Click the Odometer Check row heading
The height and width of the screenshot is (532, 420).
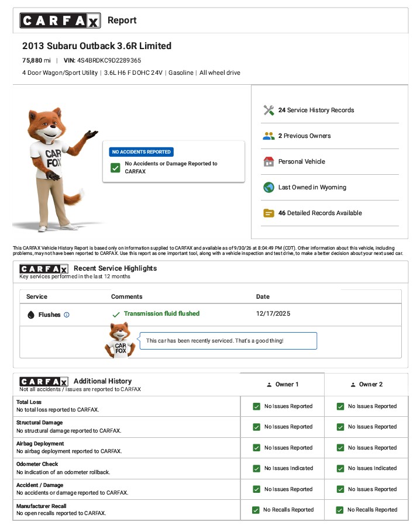37,465
